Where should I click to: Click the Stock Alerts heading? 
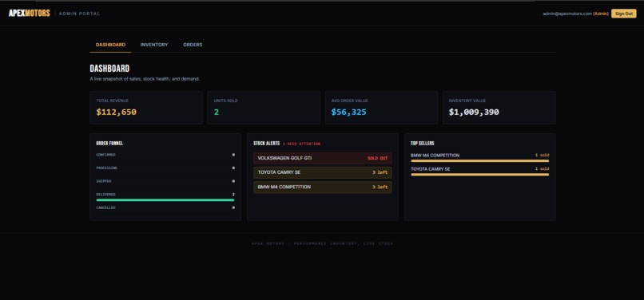[267, 144]
